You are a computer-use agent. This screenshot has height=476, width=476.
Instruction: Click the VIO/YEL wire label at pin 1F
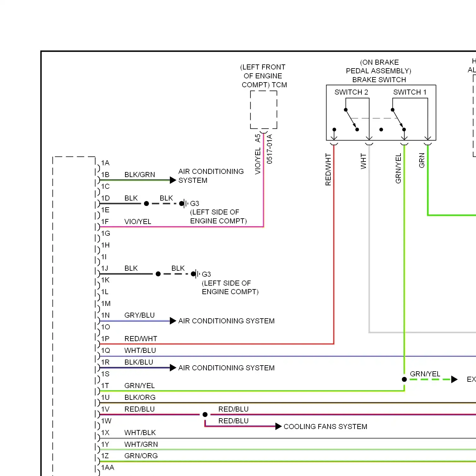[138, 221]
